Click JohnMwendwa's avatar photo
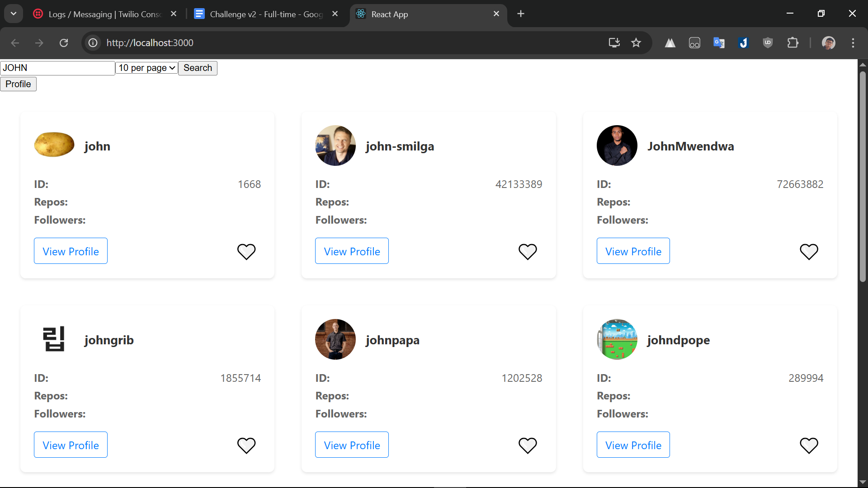868x488 pixels. (617, 145)
